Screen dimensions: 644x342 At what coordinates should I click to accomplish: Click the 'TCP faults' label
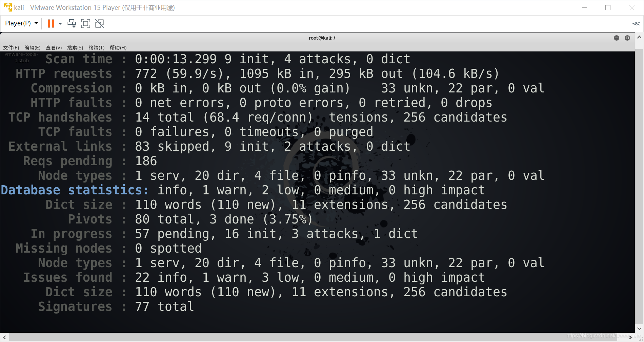coord(75,132)
